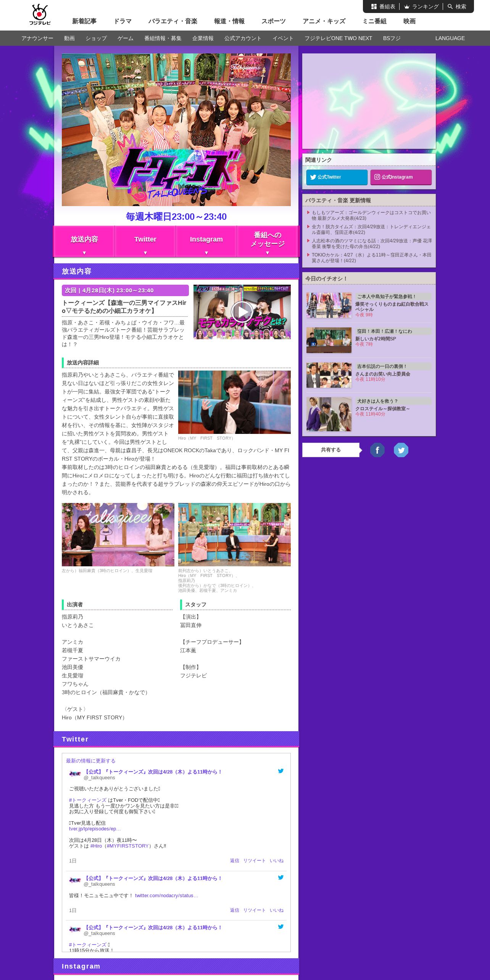The image size is (490, 980).
Task: Open the 番組表 program guide icon
Action: pyautogui.click(x=374, y=6)
